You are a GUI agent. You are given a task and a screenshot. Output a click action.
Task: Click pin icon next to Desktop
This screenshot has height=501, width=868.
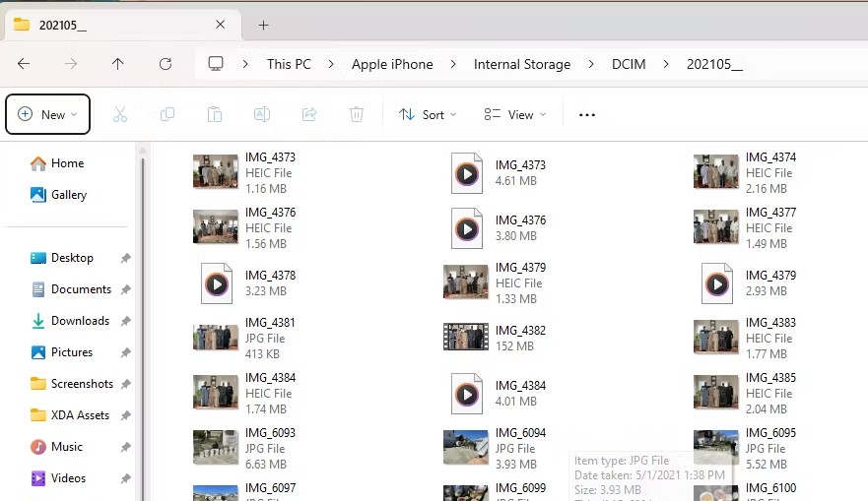(126, 258)
